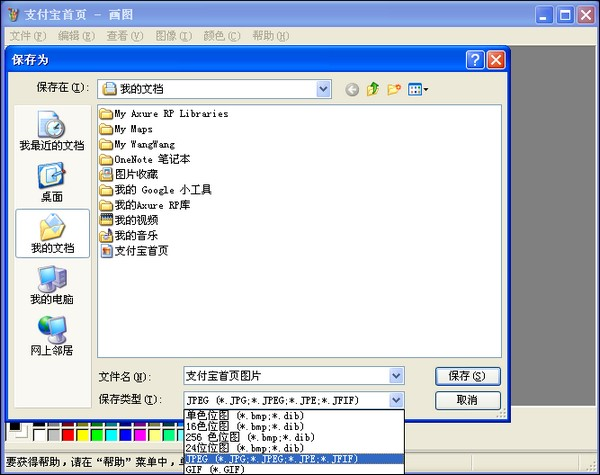Open 网上邻居 in the places bar
This screenshot has width=600, height=475.
(51, 337)
